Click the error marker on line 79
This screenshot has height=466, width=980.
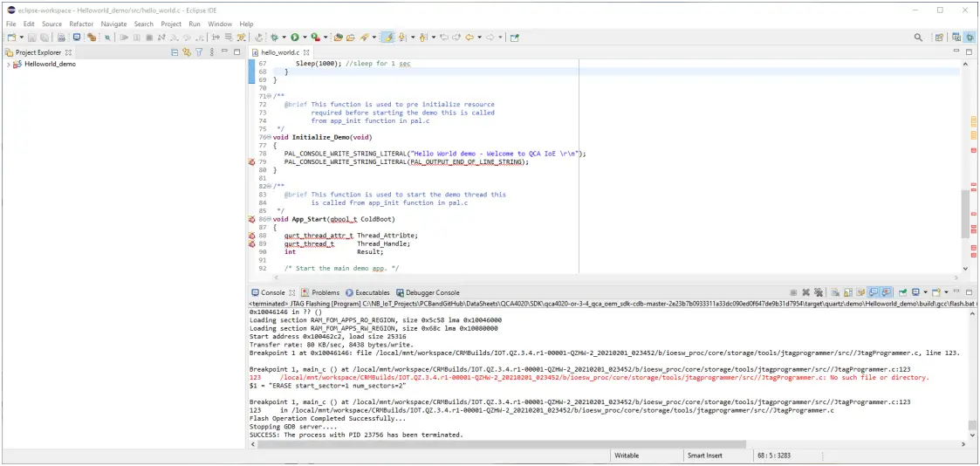(252, 161)
